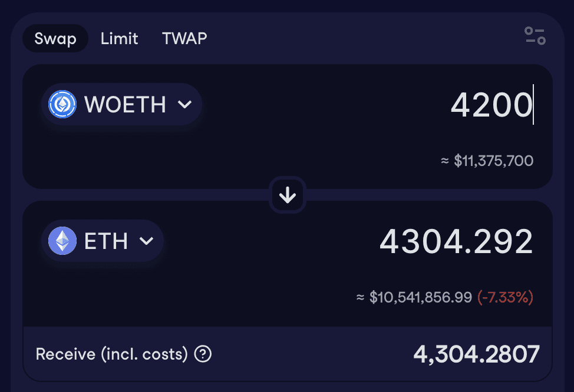Image resolution: width=574 pixels, height=392 pixels.
Task: Click the ETH diamond logo
Action: [x=62, y=241]
